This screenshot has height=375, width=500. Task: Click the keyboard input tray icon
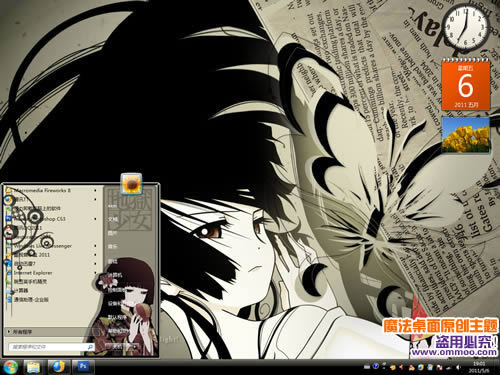click(367, 367)
